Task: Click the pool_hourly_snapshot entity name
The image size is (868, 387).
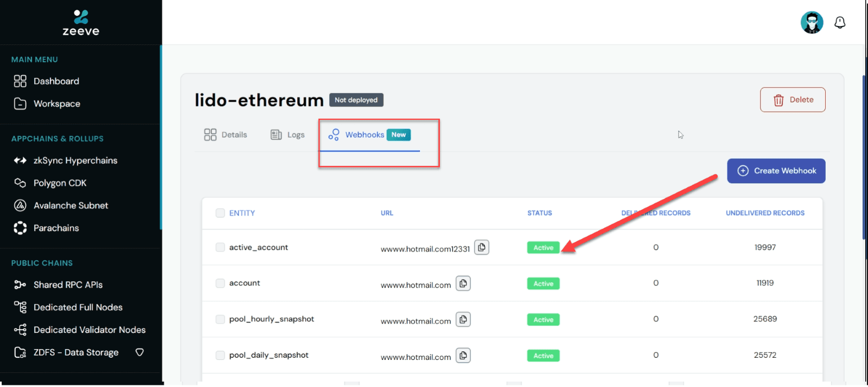Action: point(271,319)
